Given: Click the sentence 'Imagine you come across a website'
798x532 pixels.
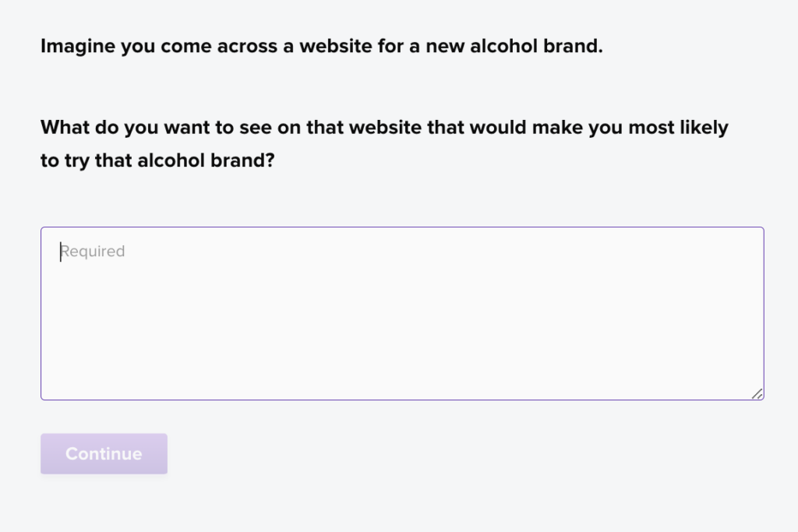Looking at the screenshot, I should [x=322, y=46].
